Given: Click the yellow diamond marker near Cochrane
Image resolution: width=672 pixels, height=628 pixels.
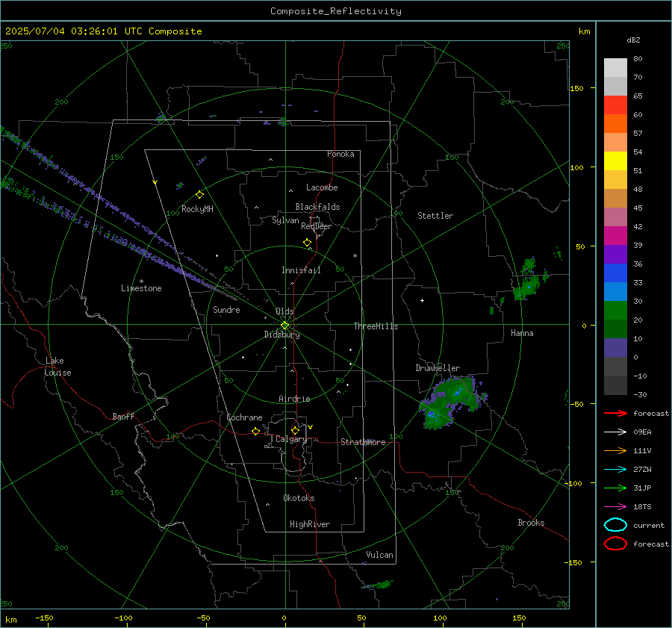Looking at the screenshot, I should click(256, 432).
